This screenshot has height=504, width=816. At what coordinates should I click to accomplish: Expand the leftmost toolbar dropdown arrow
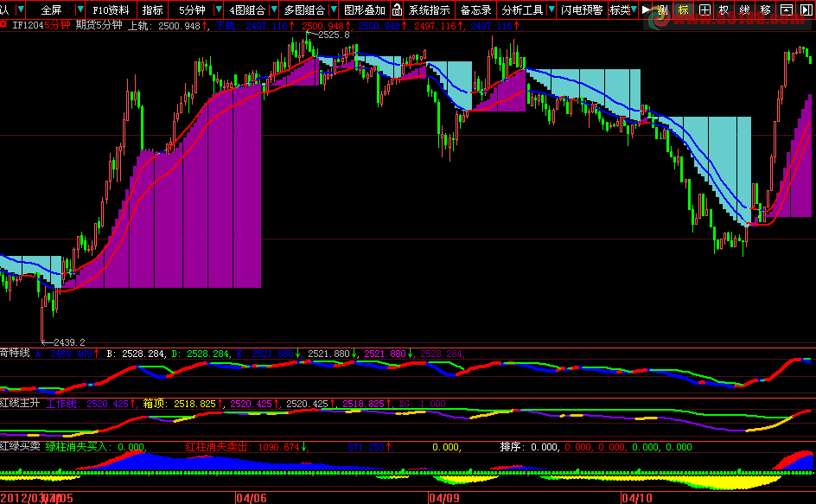[21, 10]
